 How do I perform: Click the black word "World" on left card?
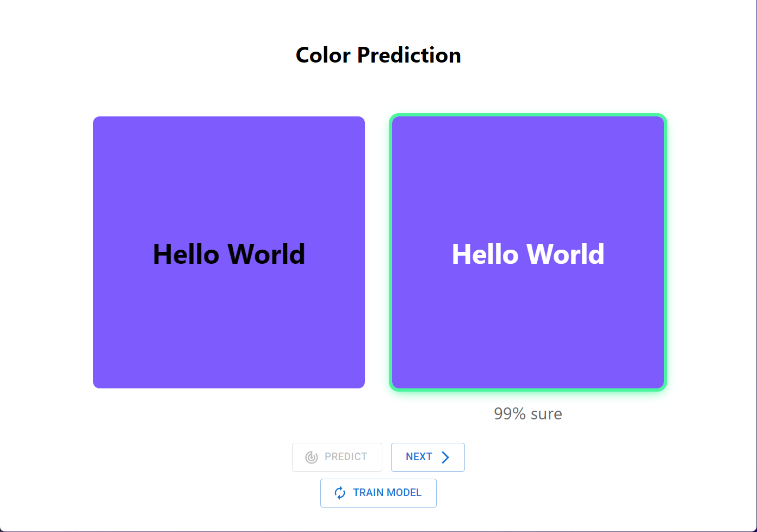266,254
